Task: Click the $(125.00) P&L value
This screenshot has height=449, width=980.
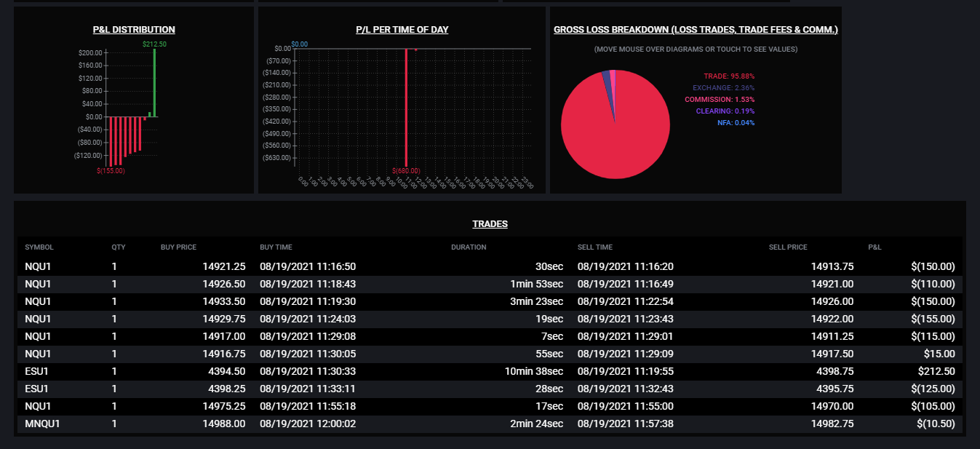Action: pyautogui.click(x=933, y=389)
